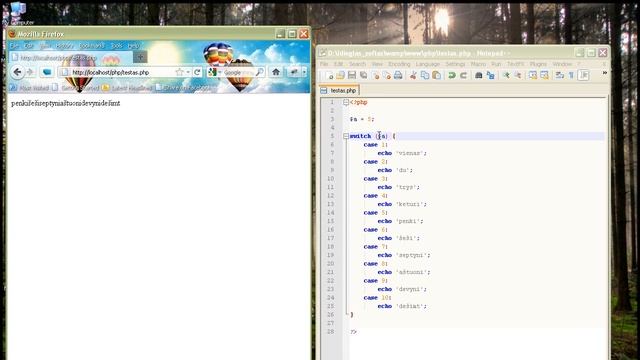Click the search magnifier icon in Firefox
The width and height of the screenshot is (640, 360).
[260, 72]
